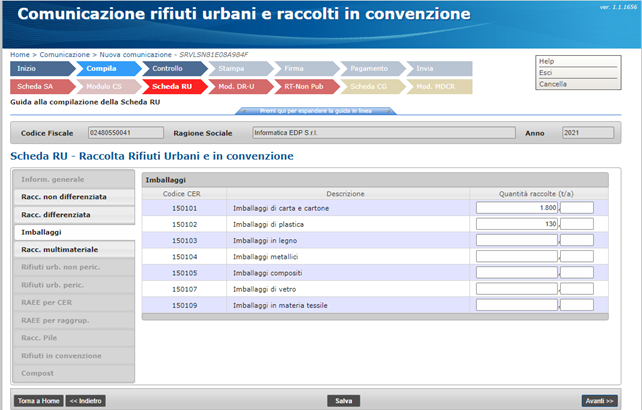
Task: Switch to Scheda SA tab
Action: (40, 86)
